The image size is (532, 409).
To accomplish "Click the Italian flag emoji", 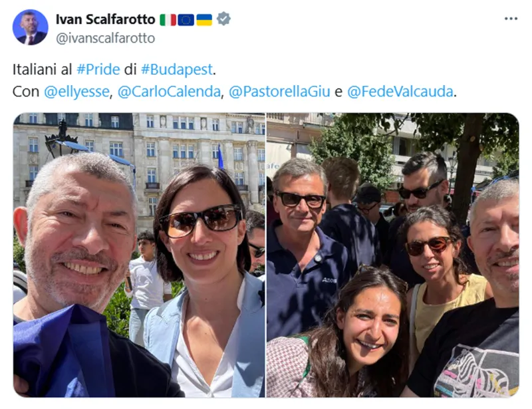I will pos(168,19).
